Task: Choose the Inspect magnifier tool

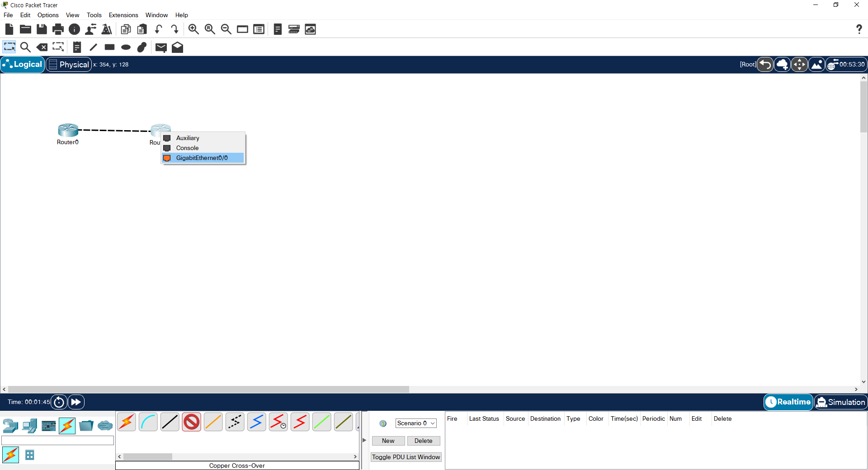Action: (25, 47)
